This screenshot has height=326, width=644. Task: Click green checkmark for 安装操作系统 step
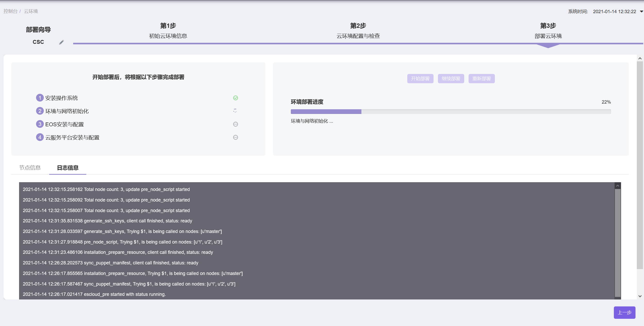click(x=235, y=98)
